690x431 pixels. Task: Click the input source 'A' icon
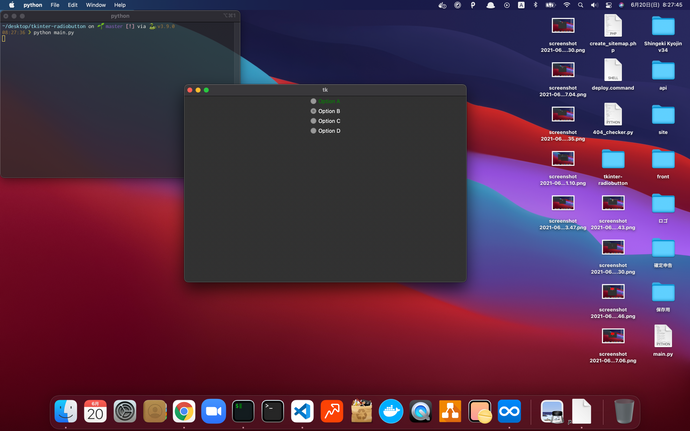click(521, 5)
